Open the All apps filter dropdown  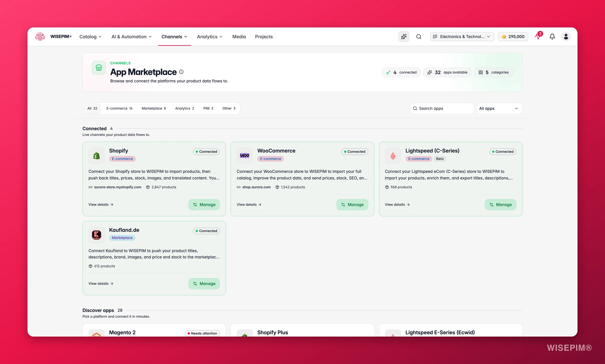point(499,108)
